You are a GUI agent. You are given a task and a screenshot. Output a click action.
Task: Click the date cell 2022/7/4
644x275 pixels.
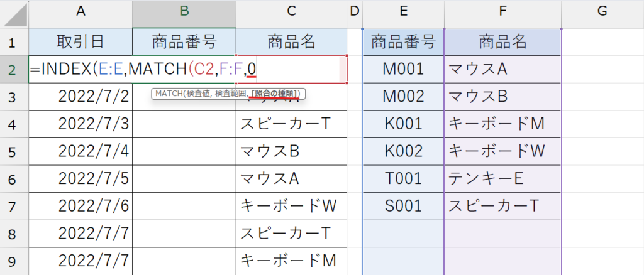(x=80, y=152)
